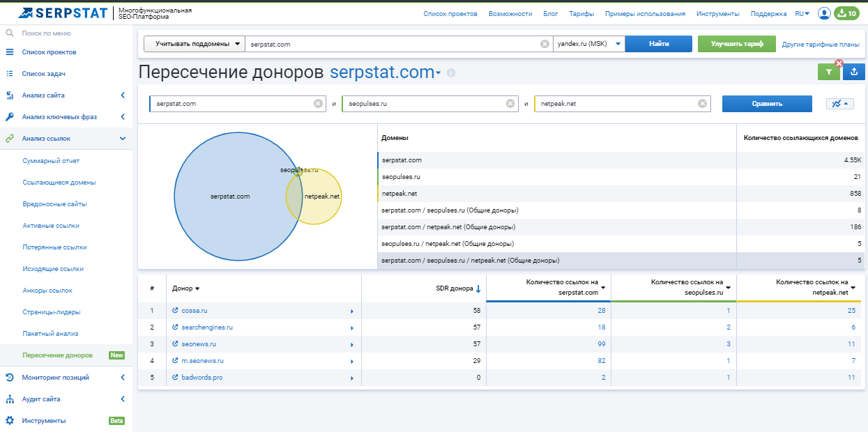Select Пересечение доноров in sidebar
This screenshot has height=432, width=868.
[57, 355]
